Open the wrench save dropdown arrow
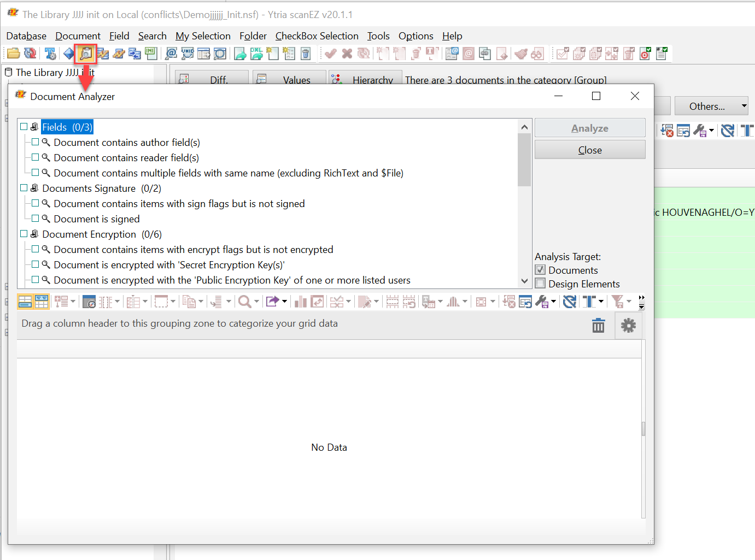This screenshot has width=755, height=560. coord(553,302)
